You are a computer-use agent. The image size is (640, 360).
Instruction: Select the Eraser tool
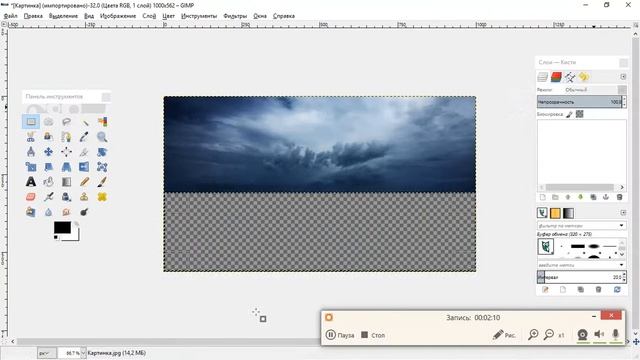coord(31,197)
